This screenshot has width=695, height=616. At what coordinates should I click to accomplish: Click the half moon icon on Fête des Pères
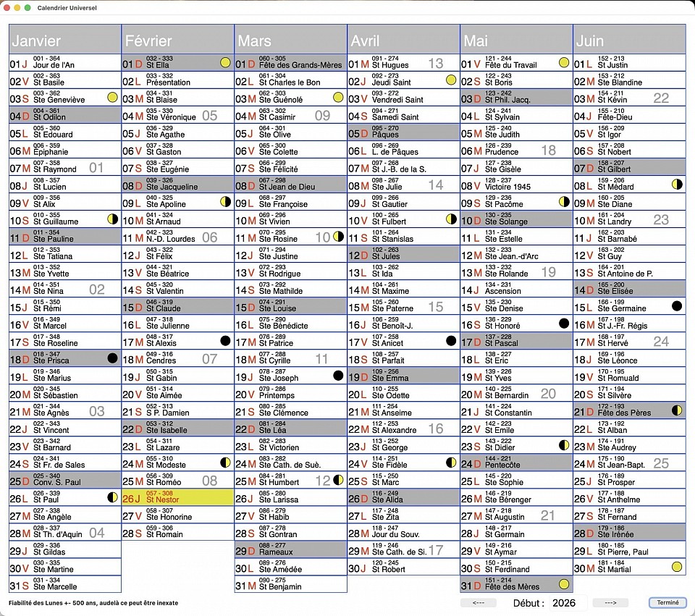coord(677,410)
